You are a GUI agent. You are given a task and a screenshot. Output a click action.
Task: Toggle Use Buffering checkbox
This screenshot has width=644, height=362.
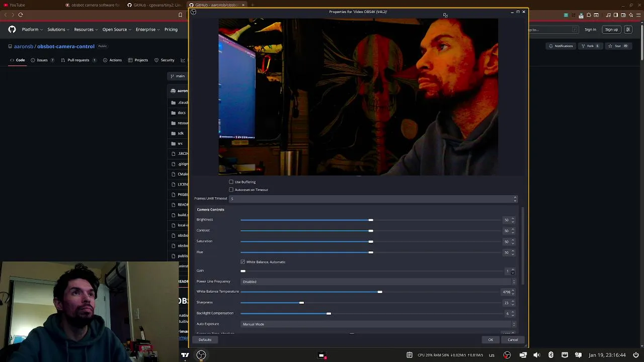(x=231, y=182)
